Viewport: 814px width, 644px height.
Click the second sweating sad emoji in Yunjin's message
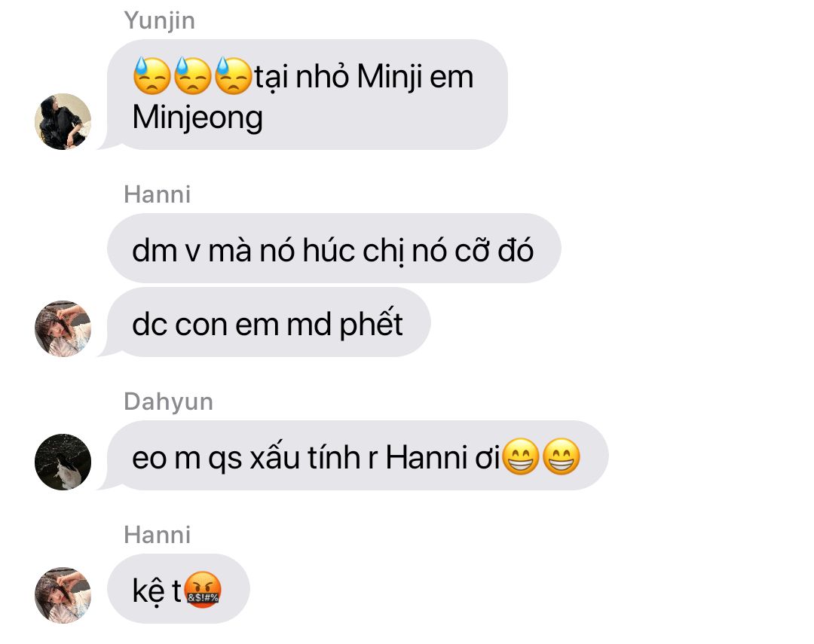pyautogui.click(x=192, y=76)
